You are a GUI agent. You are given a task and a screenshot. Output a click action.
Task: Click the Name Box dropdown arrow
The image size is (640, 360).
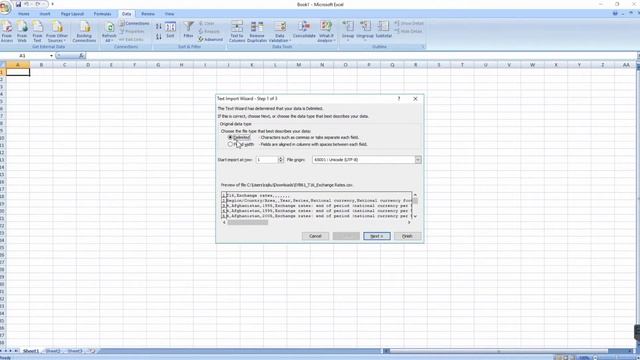(x=51, y=56)
